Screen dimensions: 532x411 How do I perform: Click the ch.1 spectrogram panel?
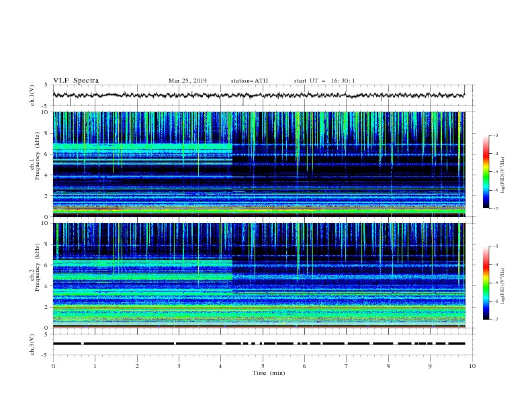tap(259, 164)
